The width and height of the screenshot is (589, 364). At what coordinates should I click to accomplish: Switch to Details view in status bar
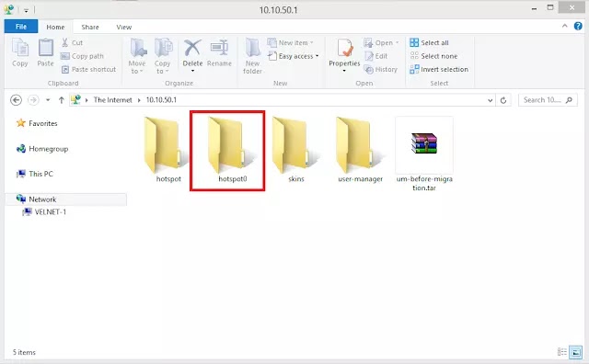pos(562,352)
